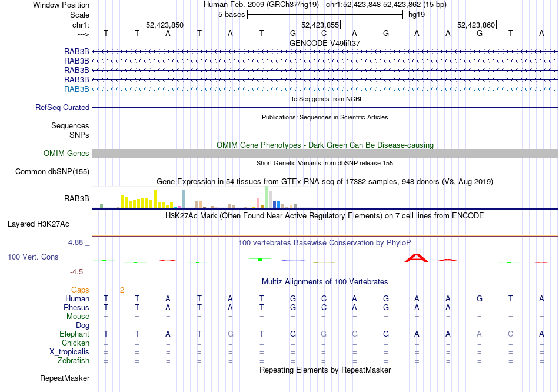The image size is (559, 392).
Task: Open the RefSeq Curated track label
Action: (62, 107)
